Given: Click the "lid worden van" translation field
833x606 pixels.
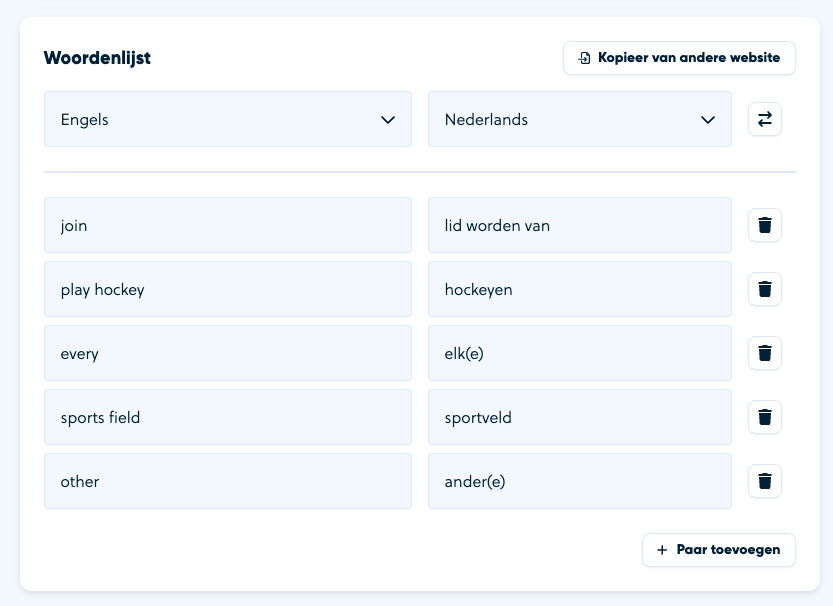Looking at the screenshot, I should (x=580, y=225).
